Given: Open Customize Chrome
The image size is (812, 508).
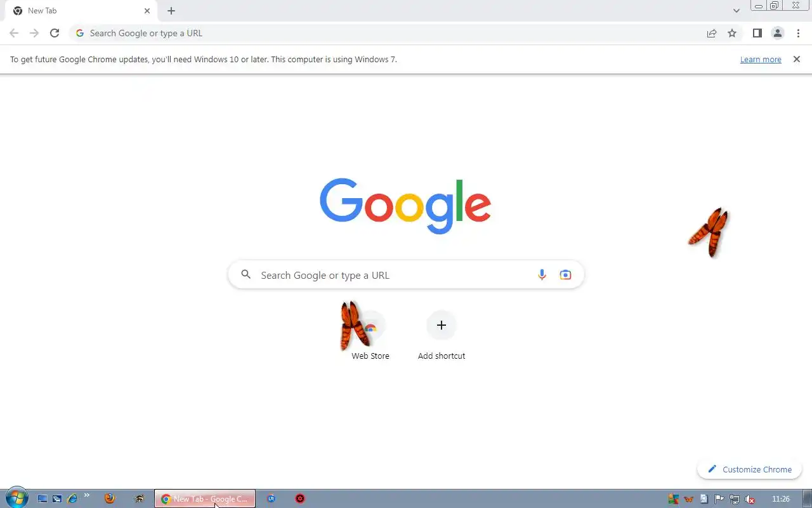Looking at the screenshot, I should click(x=749, y=469).
